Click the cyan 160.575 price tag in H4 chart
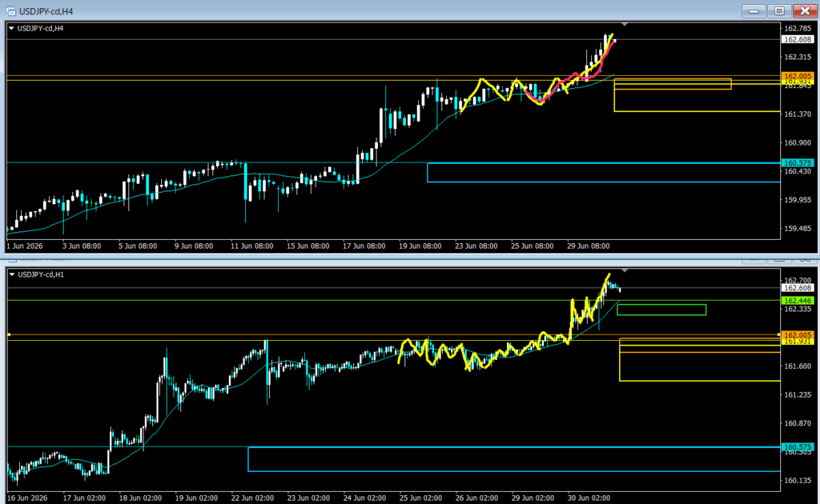Screen dimensions: 820x504 point(798,163)
